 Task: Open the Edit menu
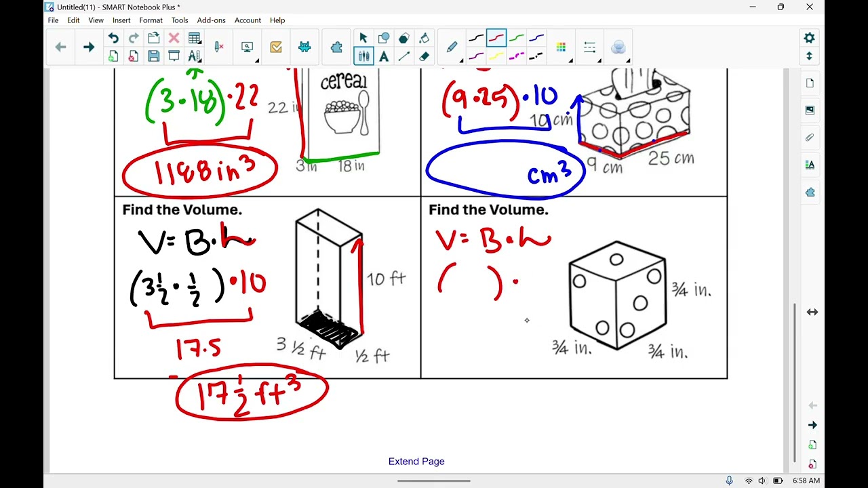(73, 20)
